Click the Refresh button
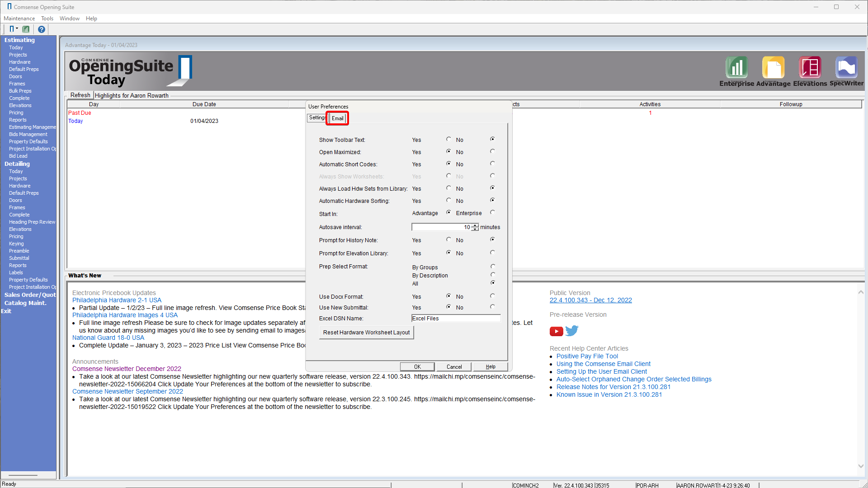This screenshot has height=488, width=868. [80, 95]
